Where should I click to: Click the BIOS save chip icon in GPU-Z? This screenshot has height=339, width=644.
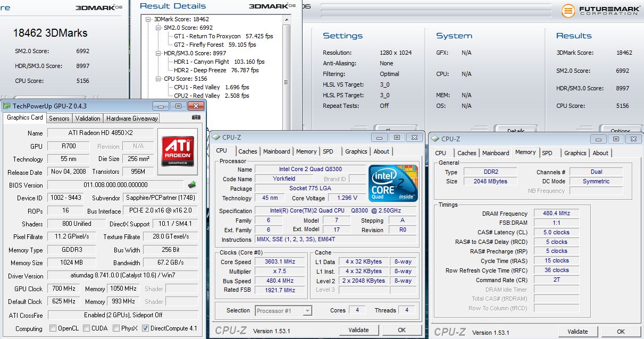(x=193, y=185)
